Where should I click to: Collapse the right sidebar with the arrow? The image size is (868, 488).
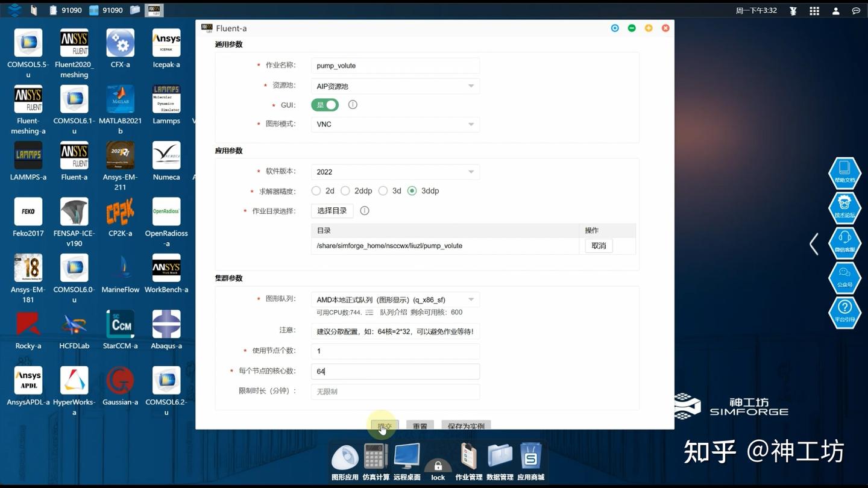[814, 244]
